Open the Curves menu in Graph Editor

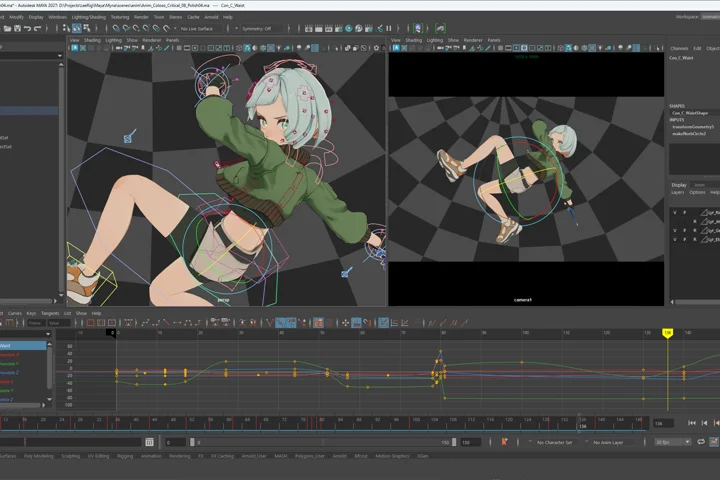15,313
